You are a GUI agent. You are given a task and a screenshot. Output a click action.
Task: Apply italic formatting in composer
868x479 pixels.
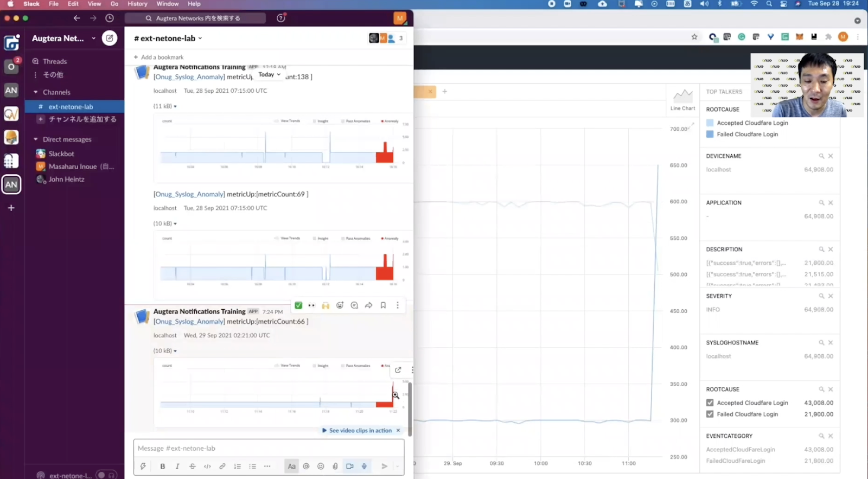177,466
